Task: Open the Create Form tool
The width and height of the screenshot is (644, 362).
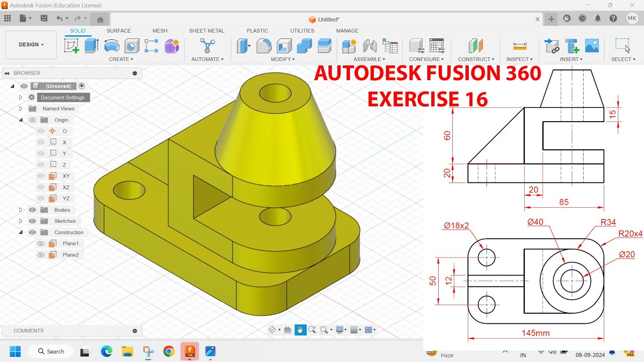Action: 172,46
